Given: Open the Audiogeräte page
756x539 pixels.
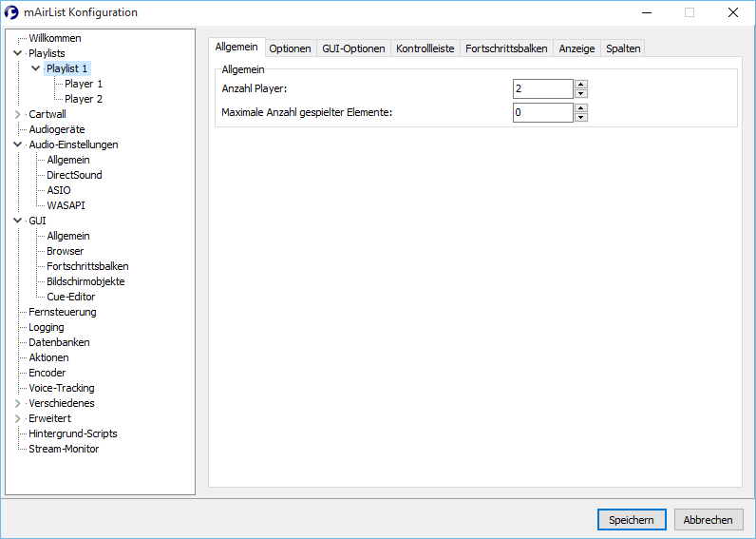Looking at the screenshot, I should point(56,129).
